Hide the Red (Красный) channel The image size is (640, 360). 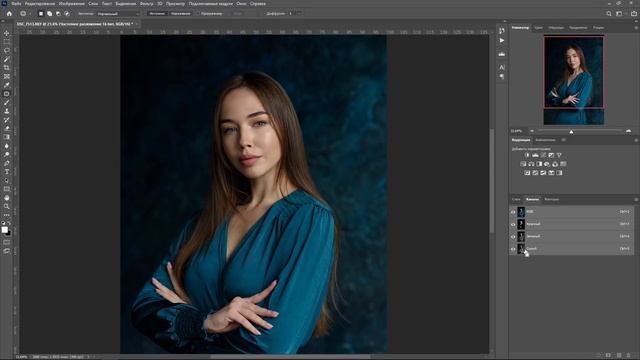(513, 224)
